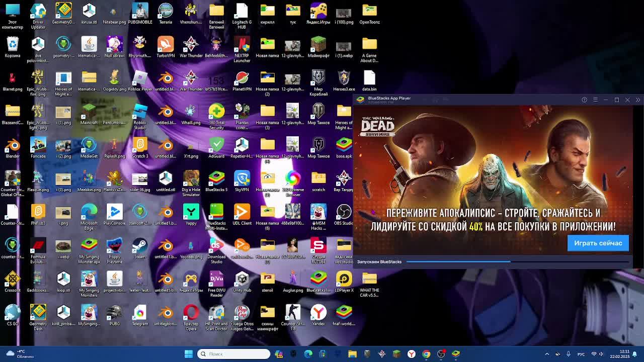This screenshot has width=644, height=362.
Task: Select the TurboVPN desktop icon
Action: click(166, 47)
